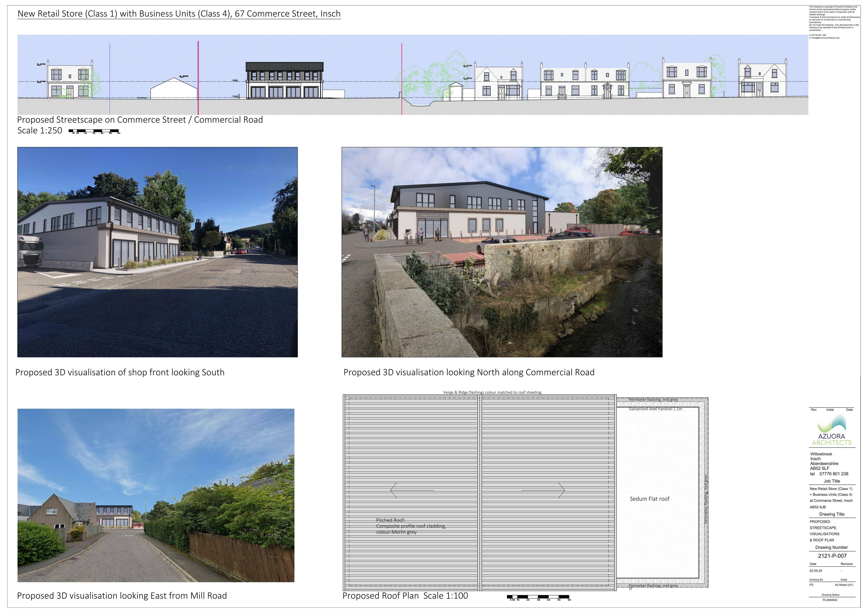Click '& ROOF PLAN' in drawing title
This screenshot has width=868, height=613.
822,540
